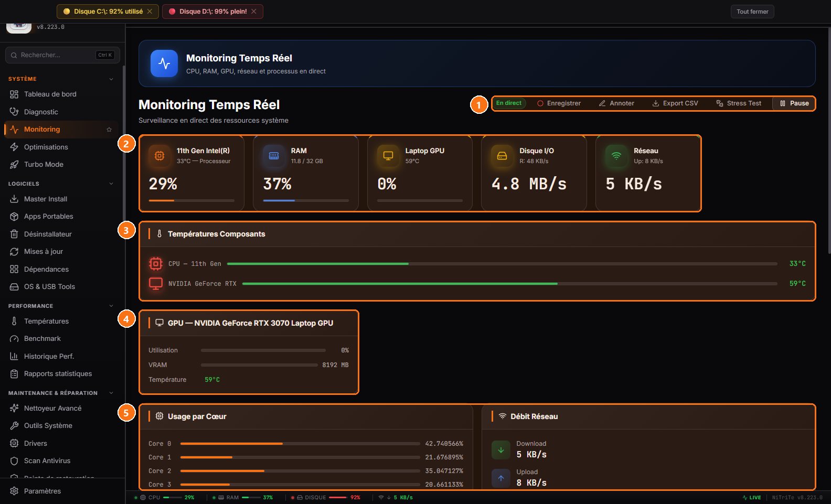Click the GPU VRAM usage bar
This screenshot has width=831, height=504.
click(x=259, y=365)
